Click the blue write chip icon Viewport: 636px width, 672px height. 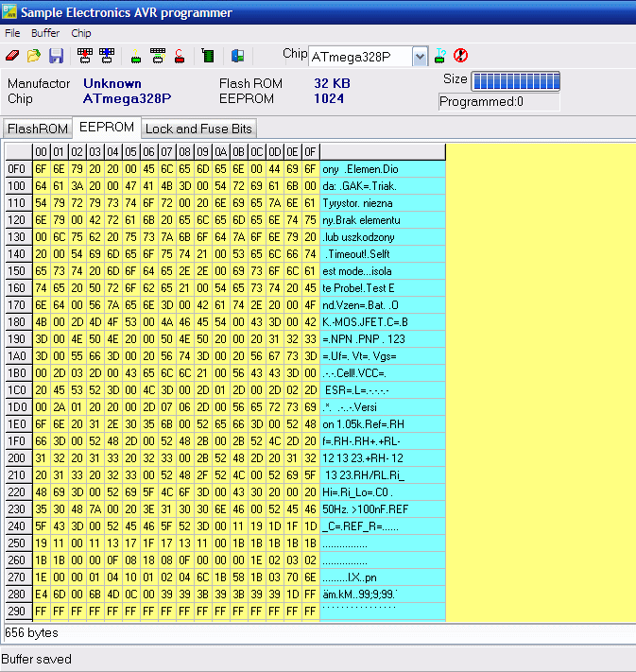click(x=107, y=56)
